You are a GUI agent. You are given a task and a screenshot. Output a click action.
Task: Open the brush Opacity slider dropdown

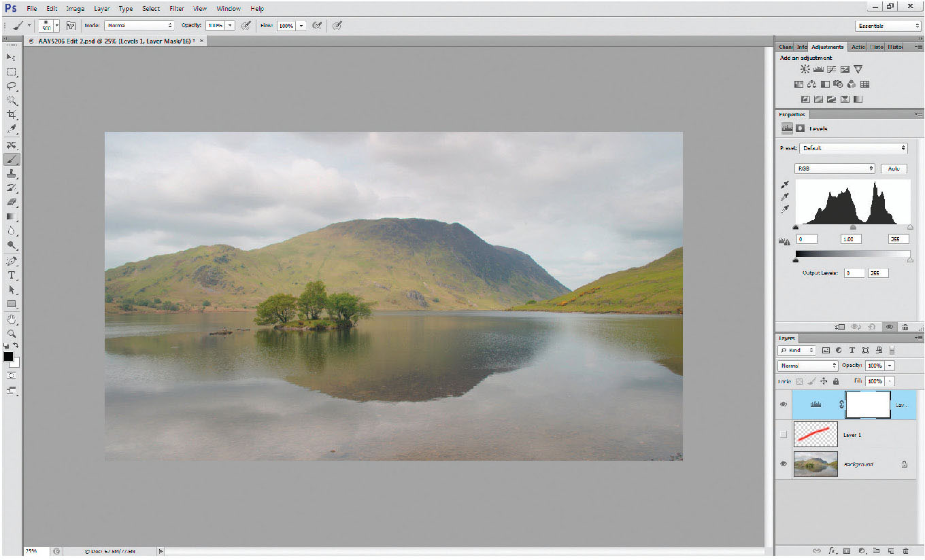point(230,25)
